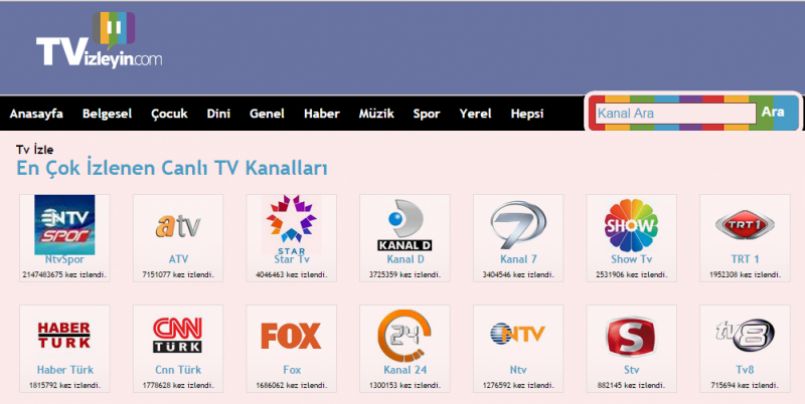The height and width of the screenshot is (404, 805).
Task: Open the Kanal 7 logo
Action: 519,225
